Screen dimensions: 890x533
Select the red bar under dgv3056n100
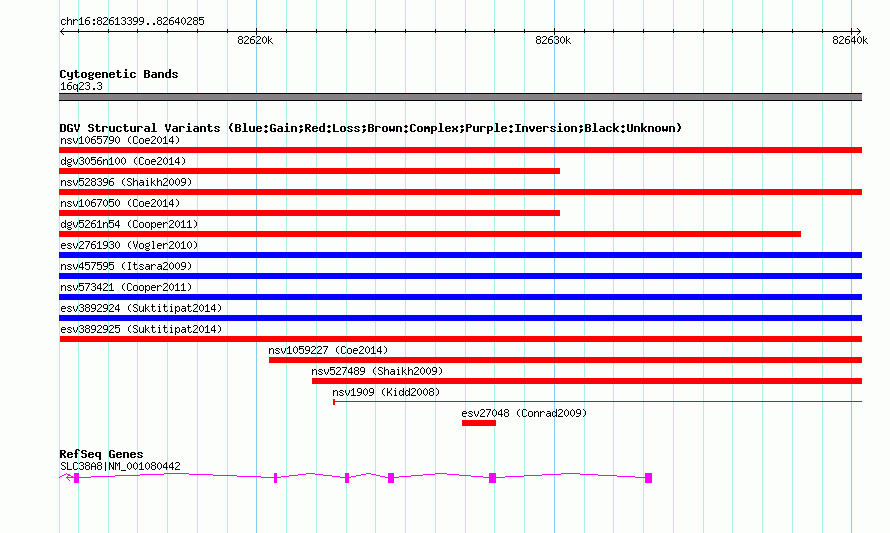[309, 171]
